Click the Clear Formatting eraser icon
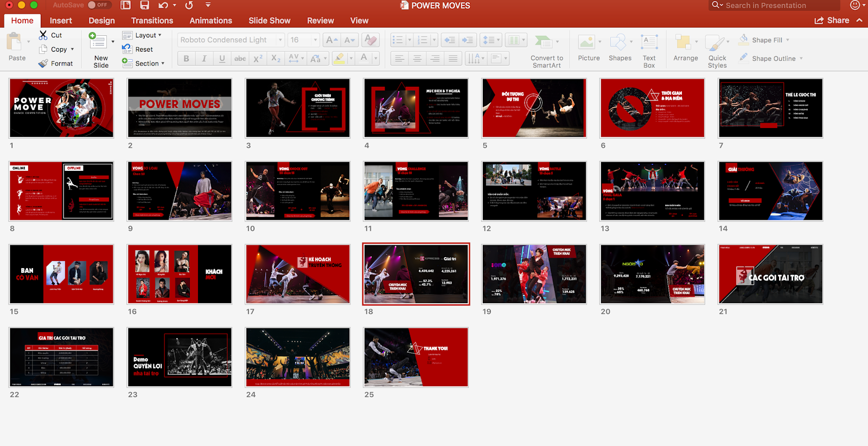The width and height of the screenshot is (868, 446). point(371,40)
